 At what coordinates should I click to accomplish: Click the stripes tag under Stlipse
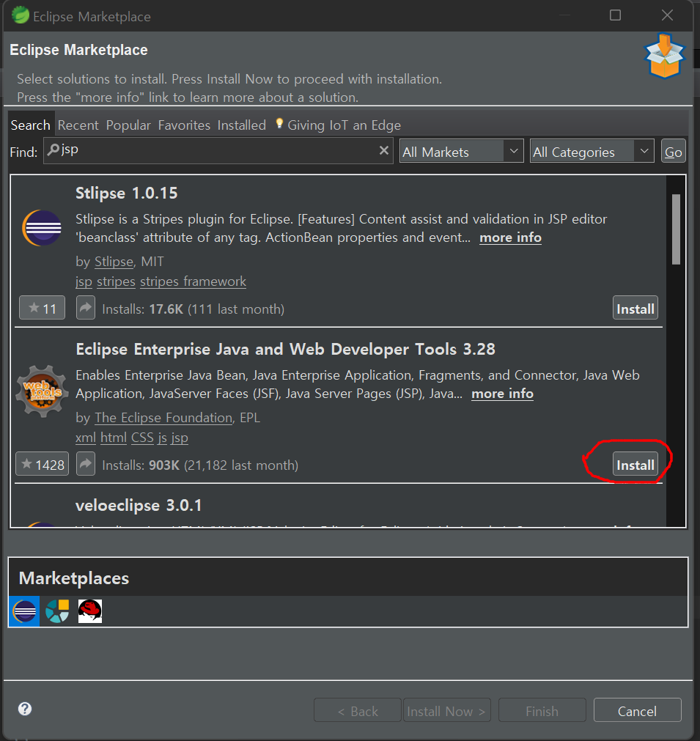117,281
